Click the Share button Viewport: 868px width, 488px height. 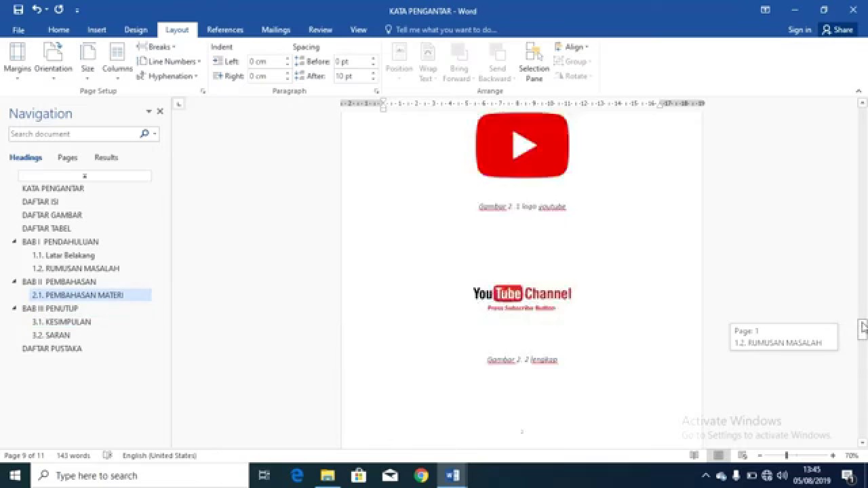click(837, 30)
